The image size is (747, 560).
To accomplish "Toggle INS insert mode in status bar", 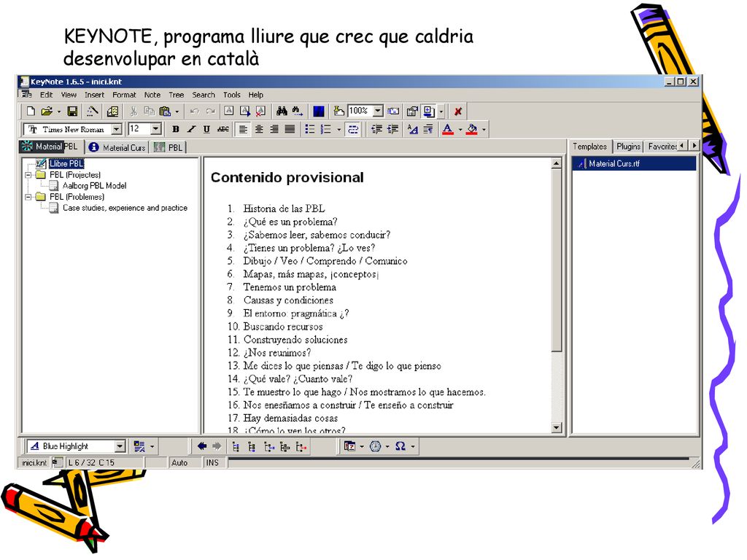I will pyautogui.click(x=212, y=462).
